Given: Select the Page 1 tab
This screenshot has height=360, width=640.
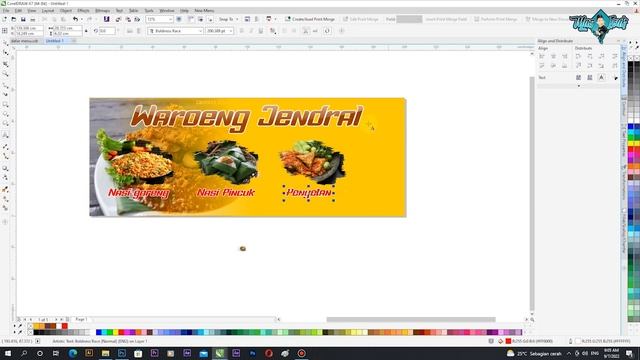Looking at the screenshot, I should pos(81,319).
